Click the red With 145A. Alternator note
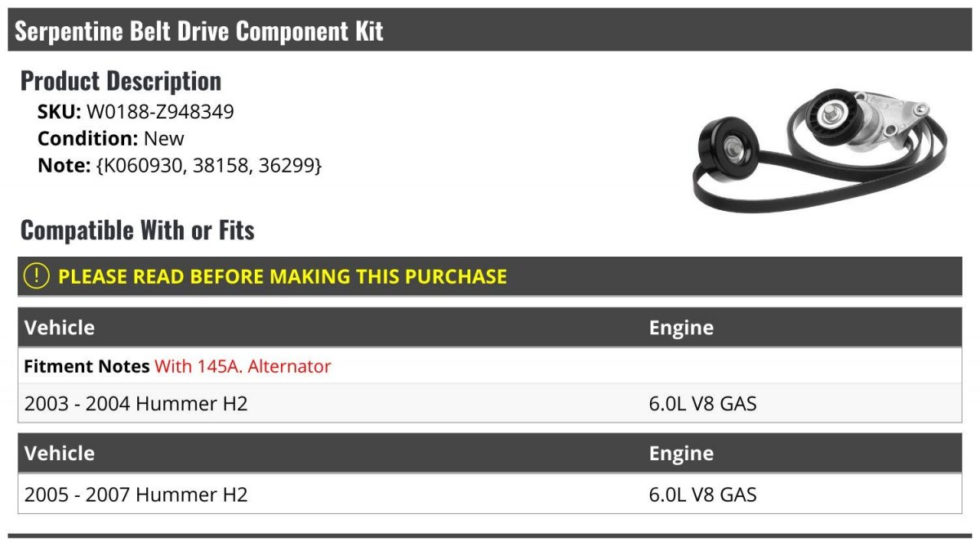 tap(243, 366)
